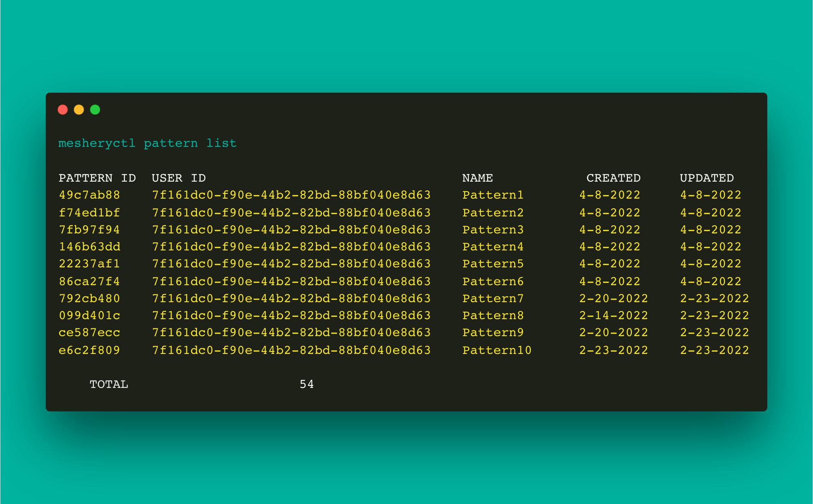Click the CREATED column header
Image resolution: width=813 pixels, height=504 pixels.
coord(615,178)
